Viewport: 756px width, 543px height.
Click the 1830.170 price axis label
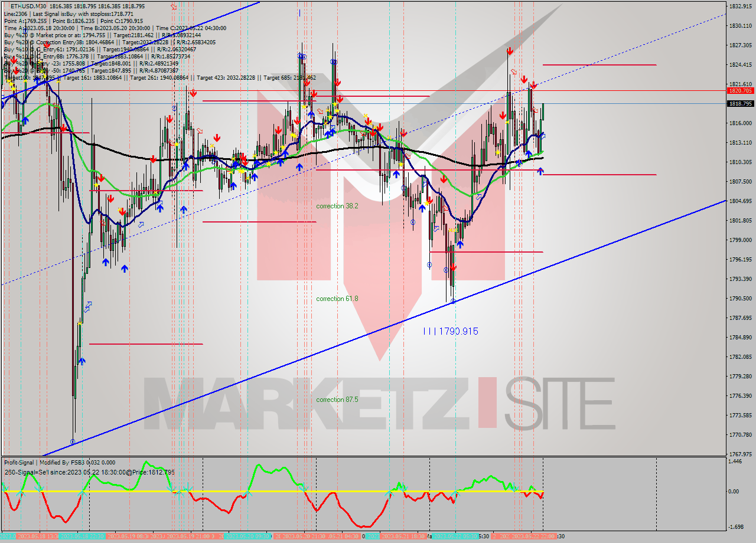(x=740, y=26)
